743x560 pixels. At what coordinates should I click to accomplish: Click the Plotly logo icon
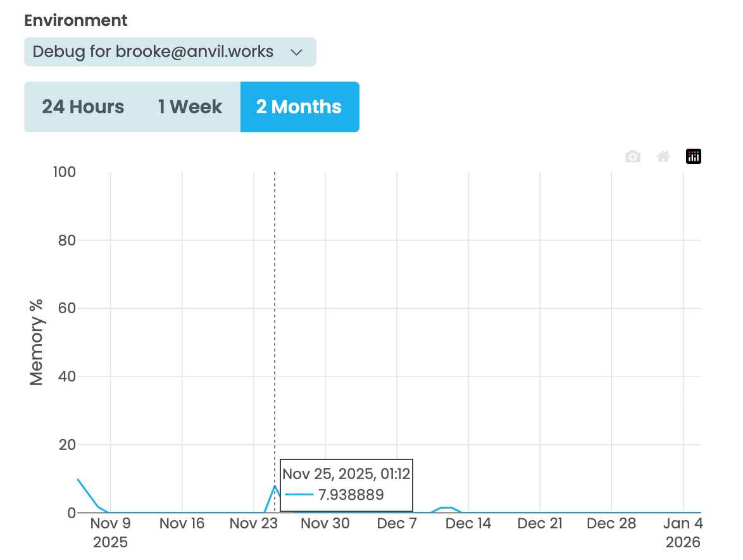693,156
